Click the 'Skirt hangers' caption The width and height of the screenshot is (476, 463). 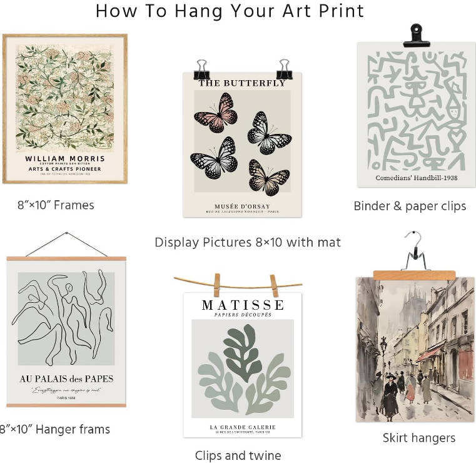click(x=419, y=438)
